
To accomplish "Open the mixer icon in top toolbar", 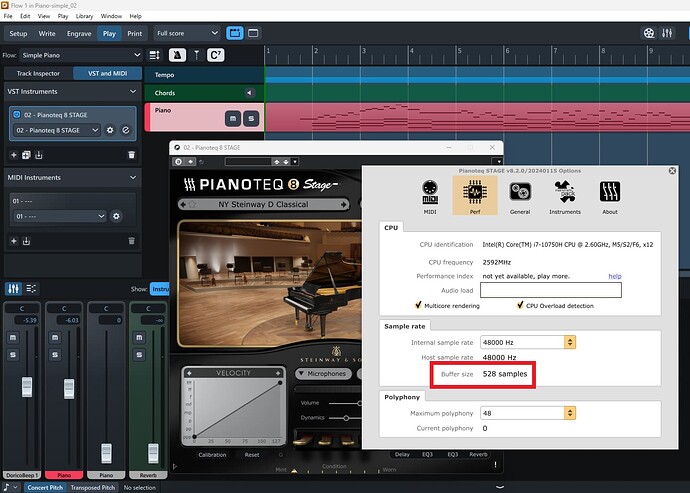I will click(667, 33).
